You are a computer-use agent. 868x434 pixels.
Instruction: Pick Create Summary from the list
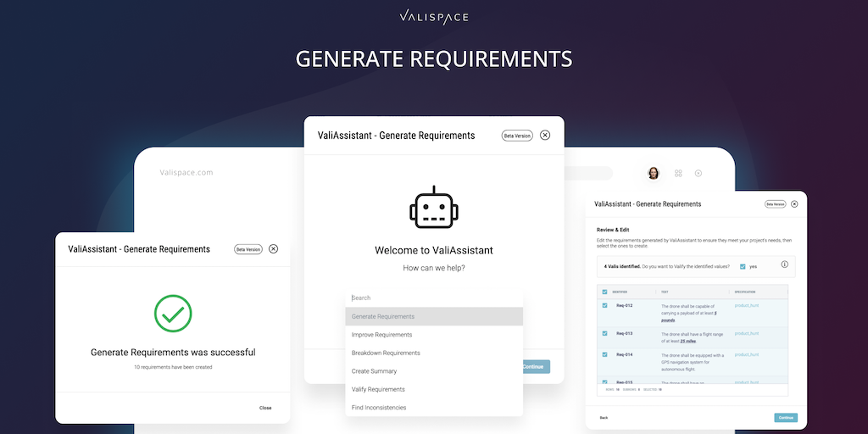434,371
